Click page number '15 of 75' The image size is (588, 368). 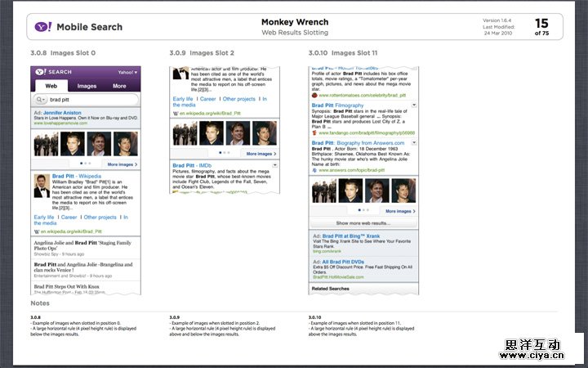(541, 27)
